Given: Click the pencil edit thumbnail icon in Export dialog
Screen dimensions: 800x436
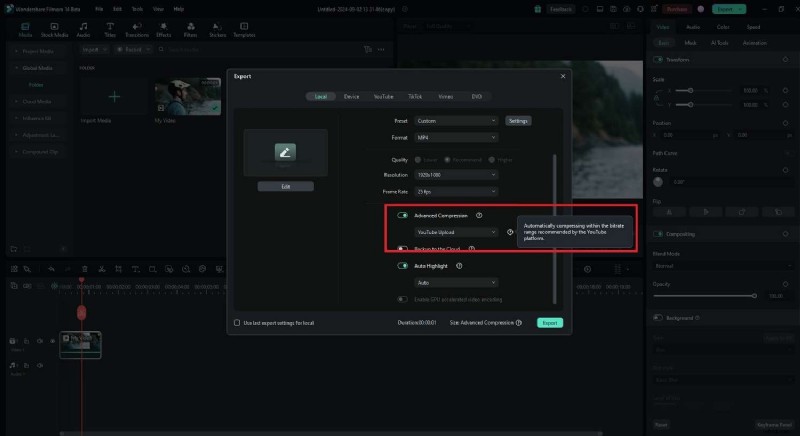Looking at the screenshot, I should click(x=285, y=152).
